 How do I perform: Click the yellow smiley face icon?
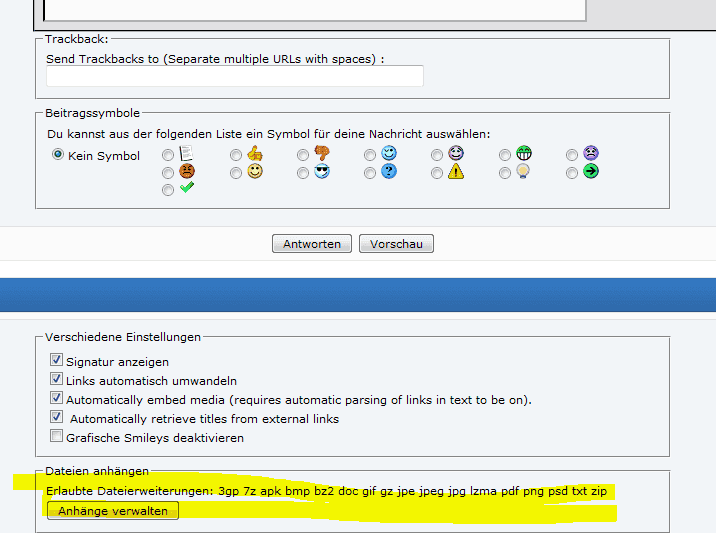pos(255,171)
